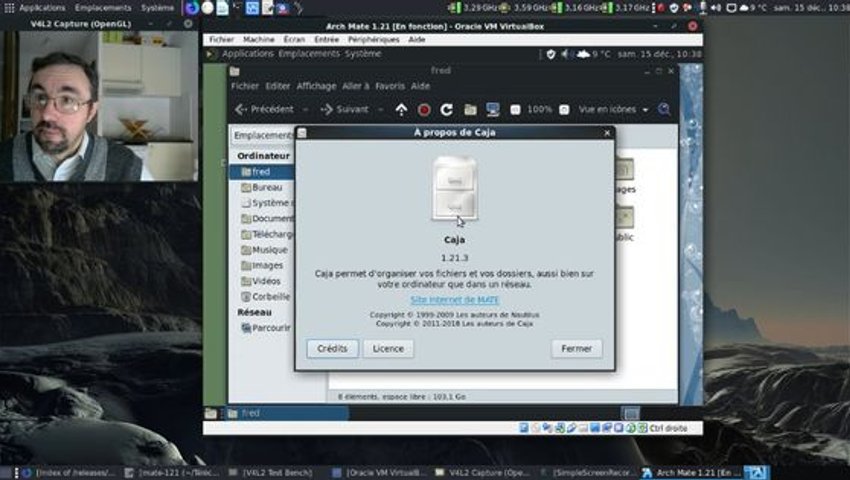Click the Caja file cabinet logo

coord(454,188)
